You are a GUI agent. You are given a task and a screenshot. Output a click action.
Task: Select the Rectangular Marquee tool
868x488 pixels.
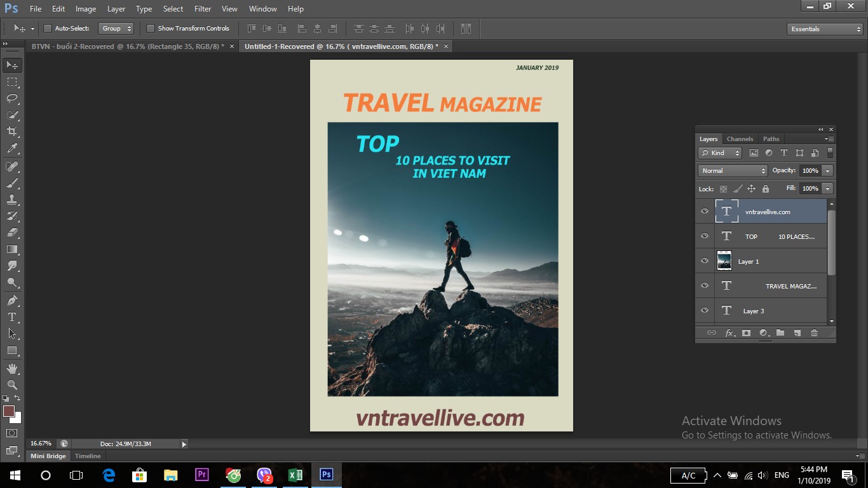(x=12, y=82)
